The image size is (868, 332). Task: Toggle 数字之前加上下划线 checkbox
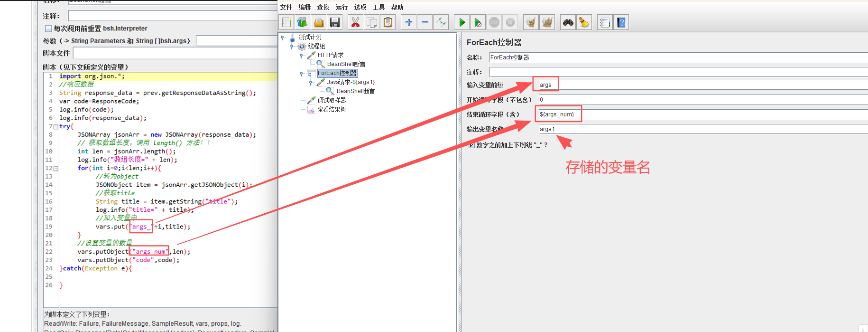click(471, 145)
